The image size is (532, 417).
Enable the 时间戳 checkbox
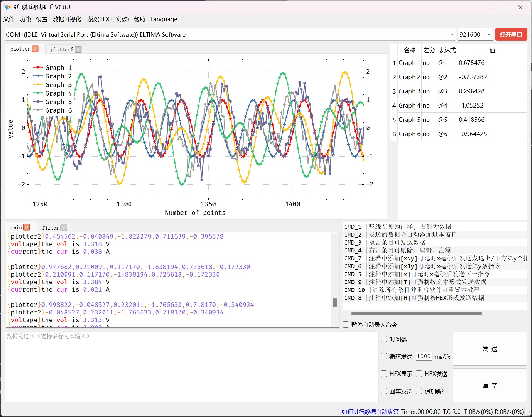tap(384, 339)
